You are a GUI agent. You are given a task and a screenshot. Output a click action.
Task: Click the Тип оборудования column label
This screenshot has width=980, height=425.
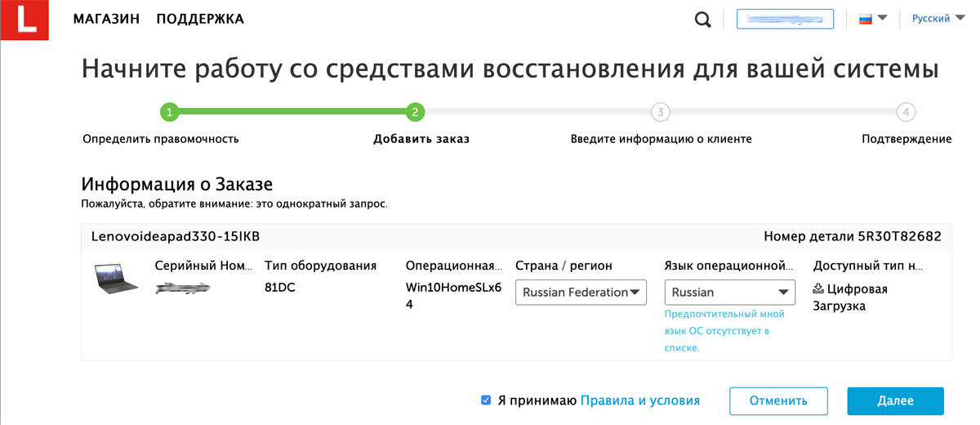[x=321, y=266]
